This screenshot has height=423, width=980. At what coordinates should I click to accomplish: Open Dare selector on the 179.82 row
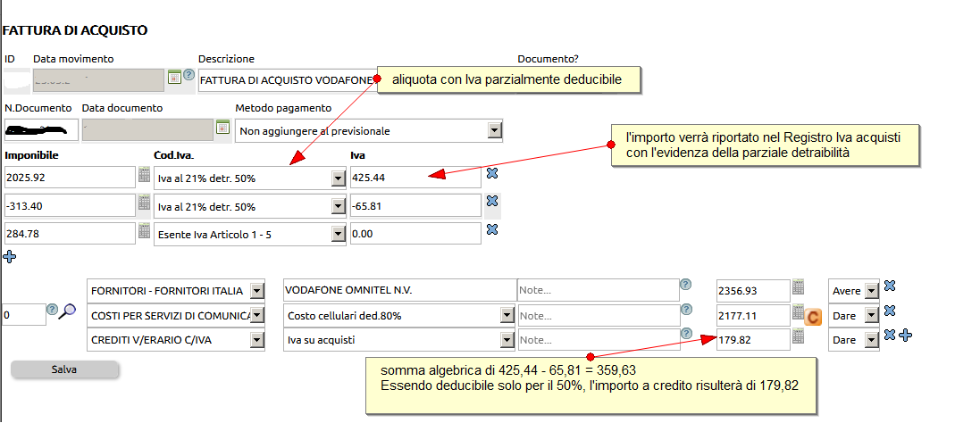(x=854, y=340)
